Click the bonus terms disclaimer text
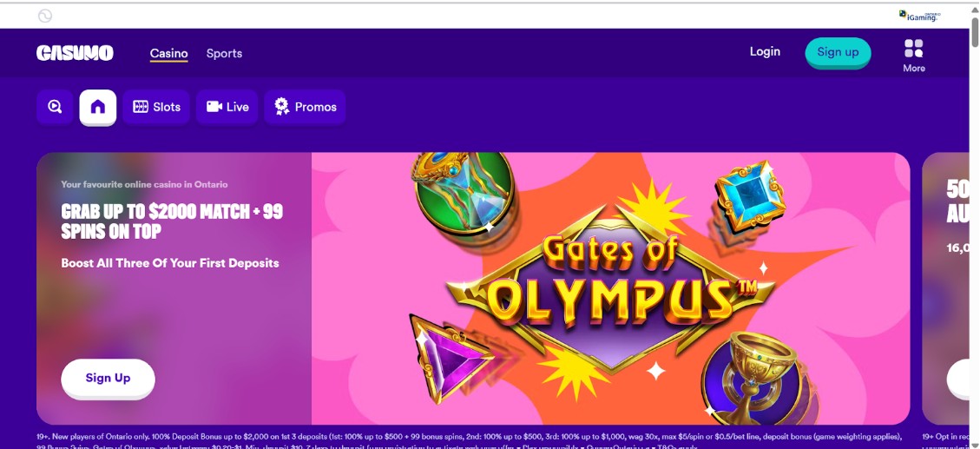 [469, 437]
